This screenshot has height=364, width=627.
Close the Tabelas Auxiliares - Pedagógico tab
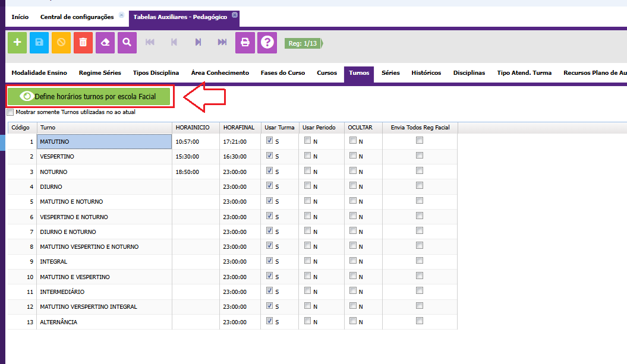tap(235, 15)
